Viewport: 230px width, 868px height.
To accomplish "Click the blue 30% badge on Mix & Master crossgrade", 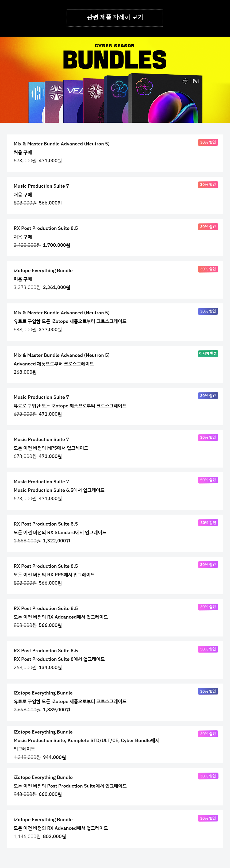I will pos(208,311).
